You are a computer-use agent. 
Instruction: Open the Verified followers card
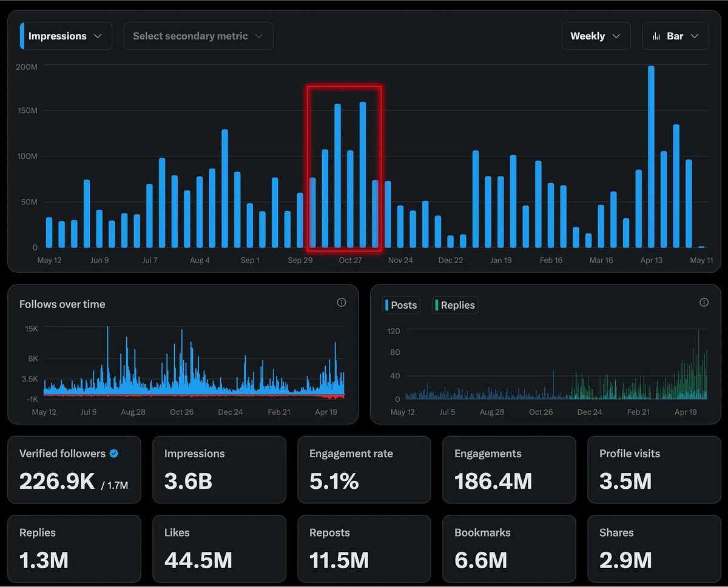[x=74, y=470]
